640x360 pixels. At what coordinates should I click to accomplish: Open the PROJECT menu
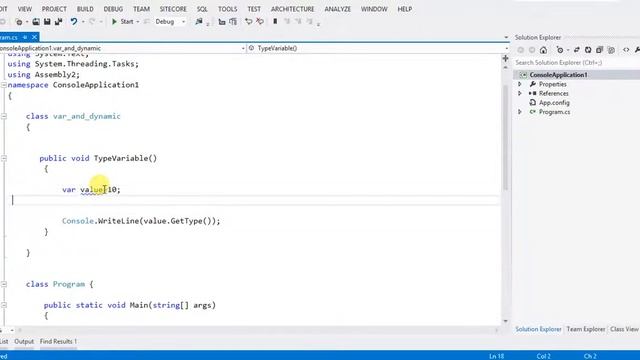(x=54, y=9)
